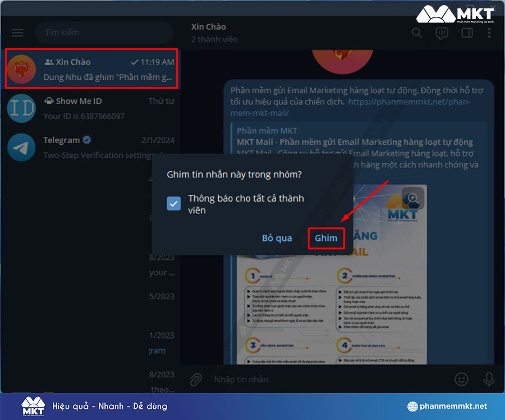The image size is (505, 420).
Task: Click the attach file paperclip icon
Action: pyautogui.click(x=196, y=380)
